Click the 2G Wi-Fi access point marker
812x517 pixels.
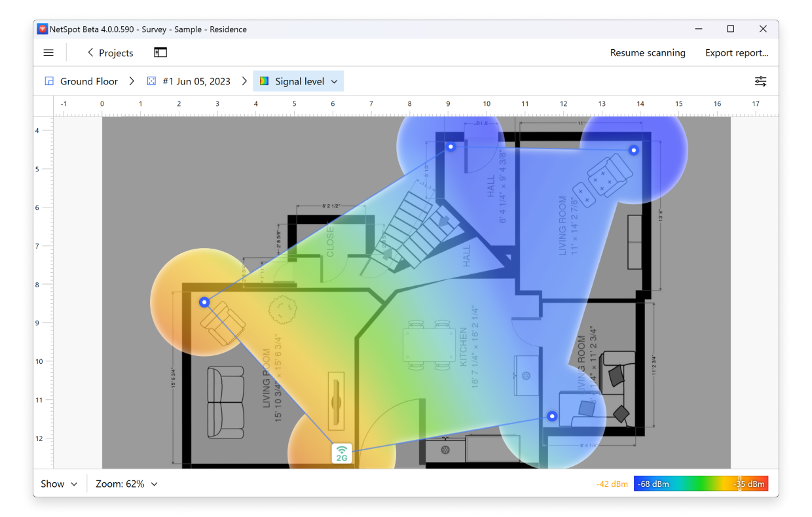(x=342, y=454)
